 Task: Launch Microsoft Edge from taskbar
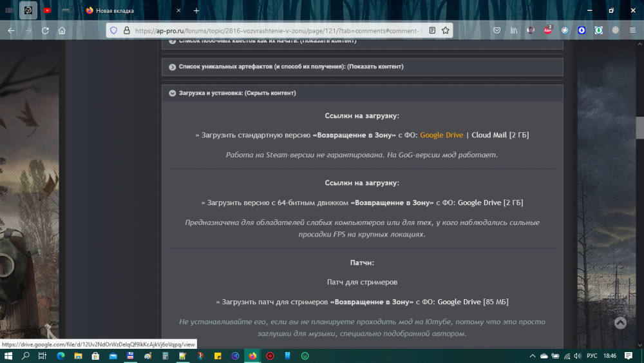point(61,356)
